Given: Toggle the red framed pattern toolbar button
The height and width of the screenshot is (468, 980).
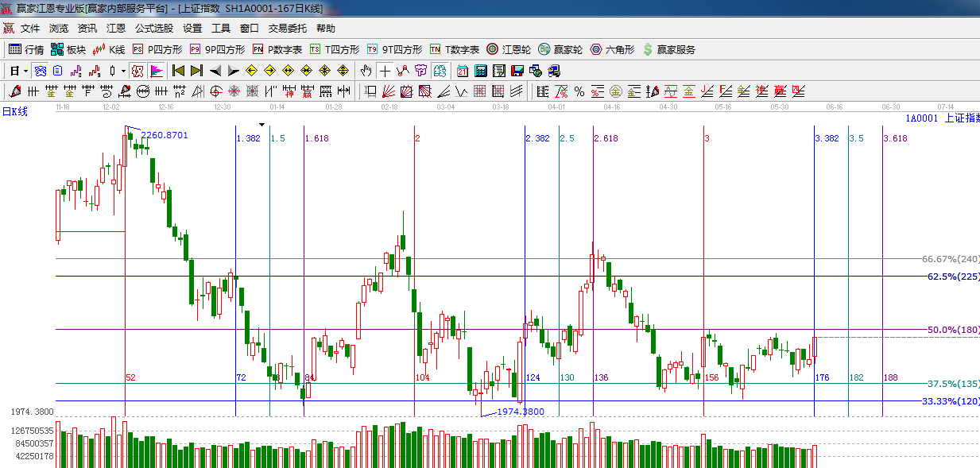Looking at the screenshot, I should [x=138, y=71].
